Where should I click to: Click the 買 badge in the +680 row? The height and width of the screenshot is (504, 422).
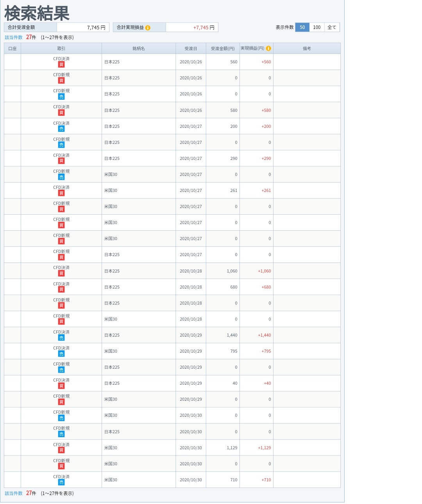click(61, 290)
